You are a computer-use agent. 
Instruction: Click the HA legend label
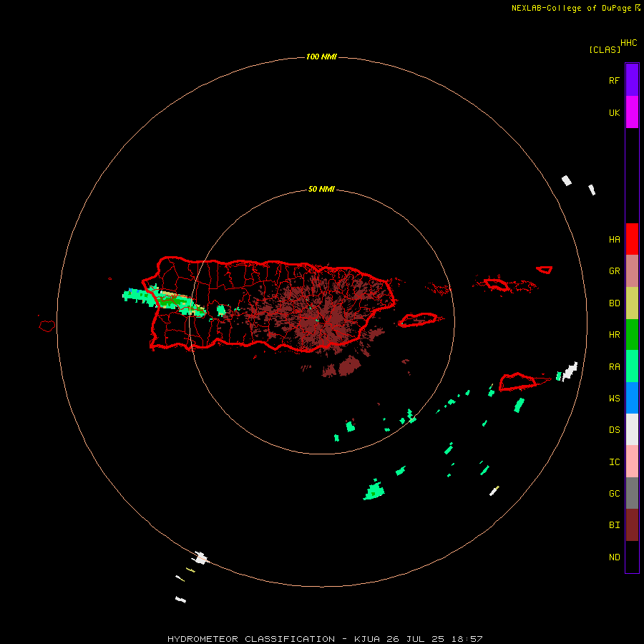point(614,240)
